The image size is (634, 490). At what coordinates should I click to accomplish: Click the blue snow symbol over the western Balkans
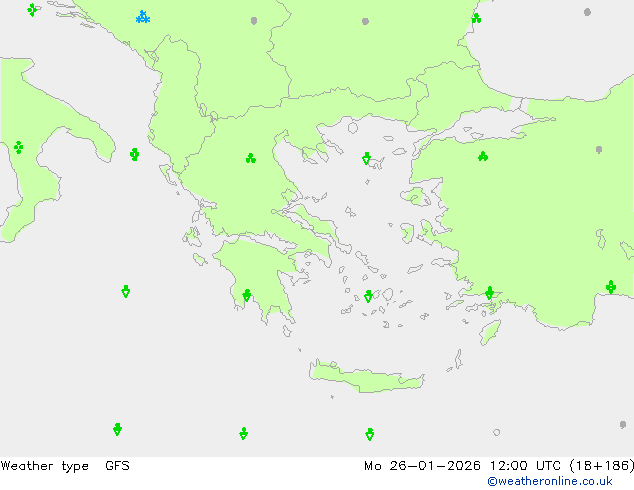coord(143,17)
